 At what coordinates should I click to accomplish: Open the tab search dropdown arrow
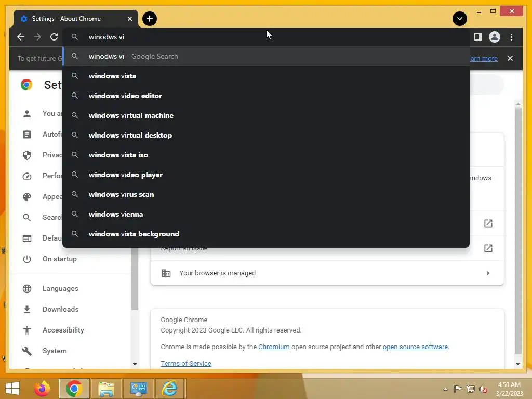460,19
